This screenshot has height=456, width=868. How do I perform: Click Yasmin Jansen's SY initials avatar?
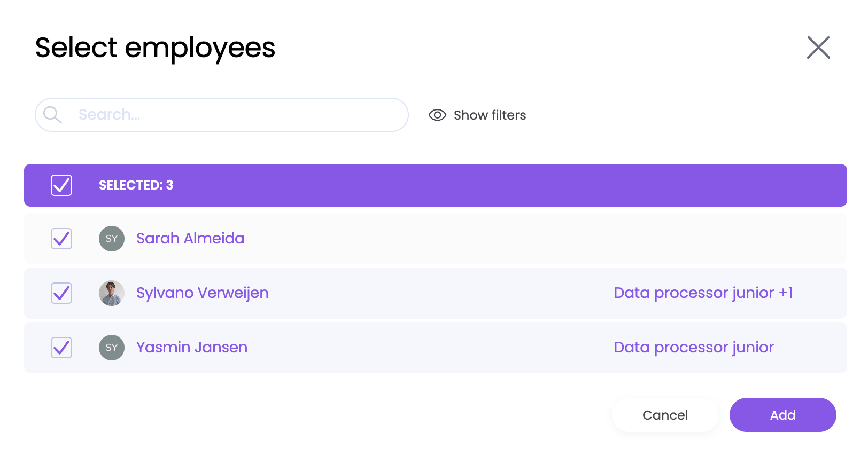(112, 348)
